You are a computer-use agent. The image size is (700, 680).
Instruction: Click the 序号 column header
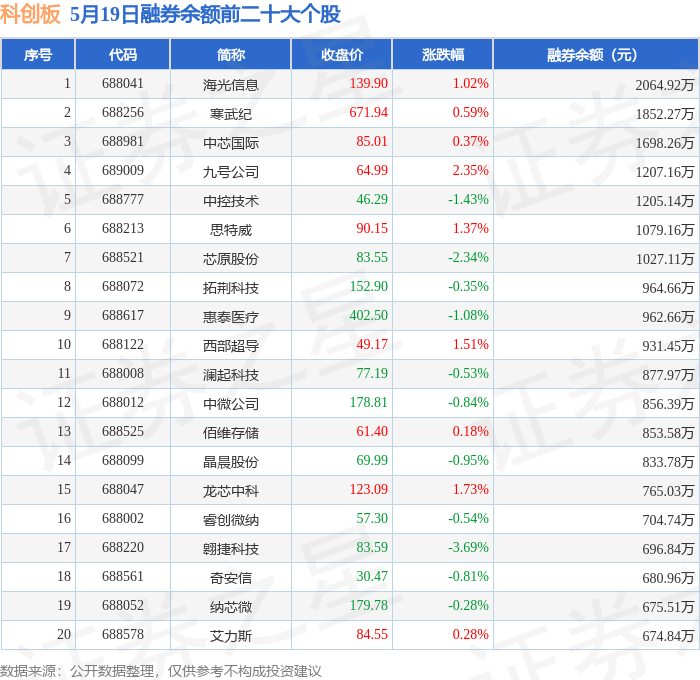(x=38, y=54)
